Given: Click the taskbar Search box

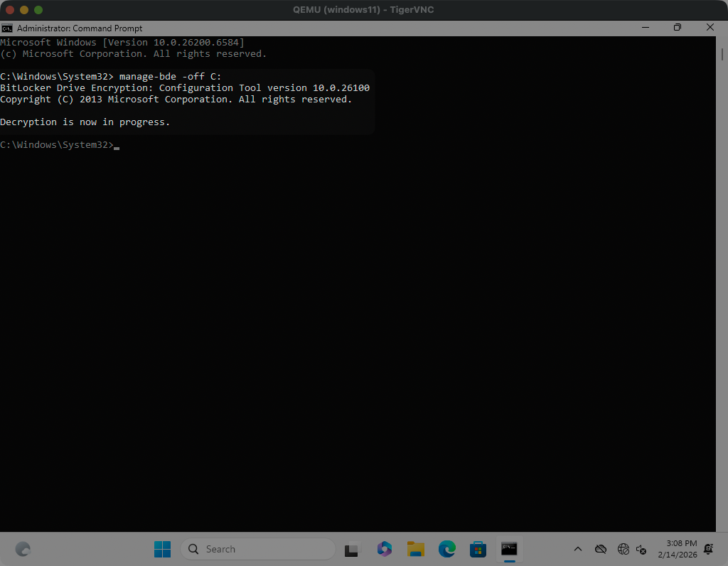Looking at the screenshot, I should tap(257, 549).
